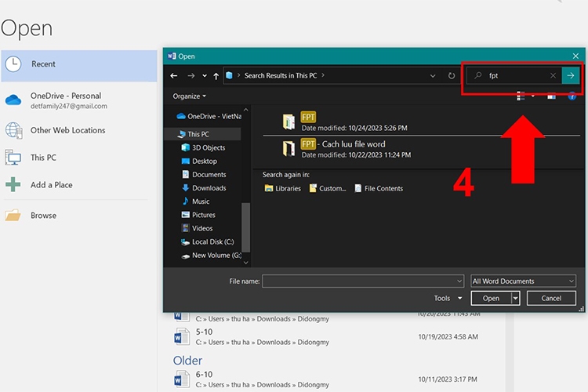
Task: Click the Forward arrow in Open dialog
Action: click(x=191, y=76)
